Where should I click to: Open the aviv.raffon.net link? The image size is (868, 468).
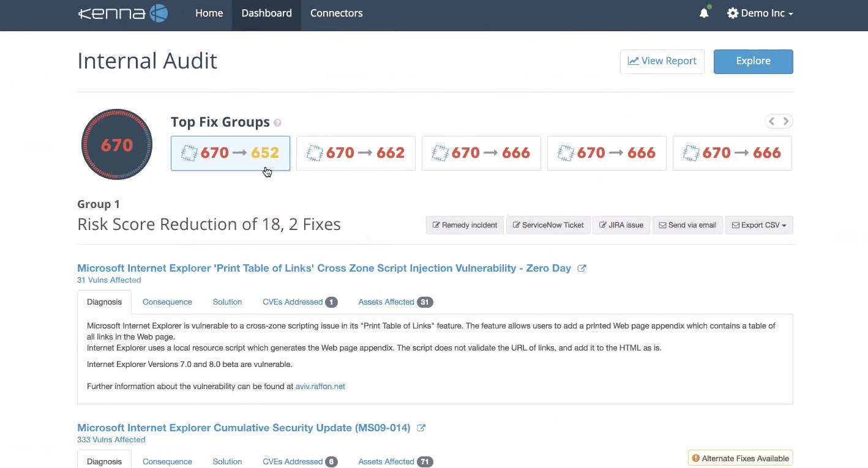320,387
